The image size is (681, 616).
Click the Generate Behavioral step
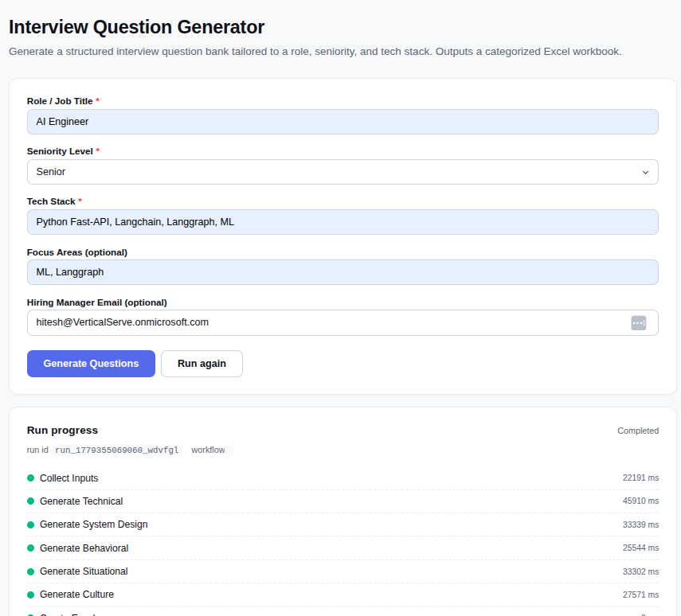click(x=342, y=548)
